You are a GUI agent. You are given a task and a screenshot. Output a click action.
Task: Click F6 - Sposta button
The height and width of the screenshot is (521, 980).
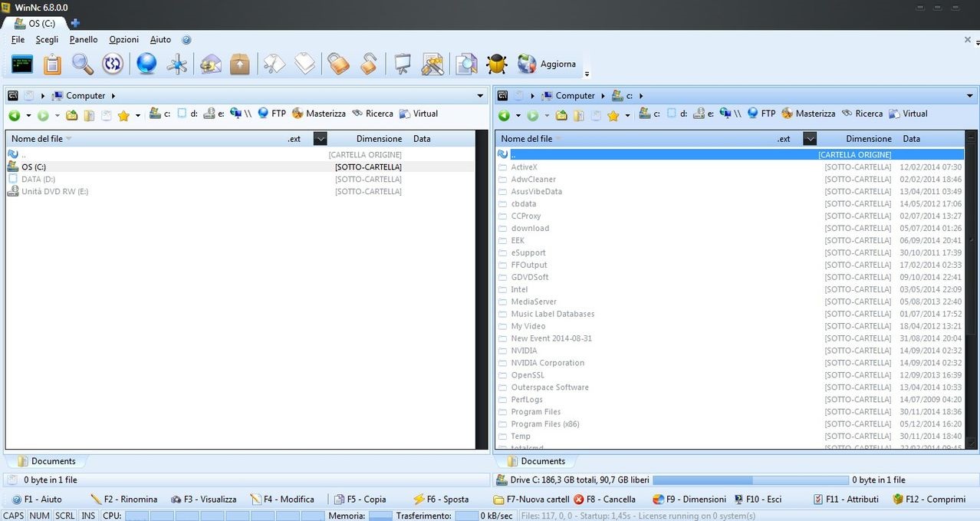click(441, 500)
